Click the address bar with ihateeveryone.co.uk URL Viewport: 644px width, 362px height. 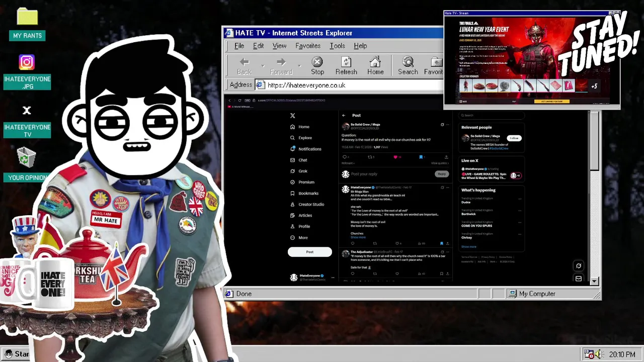(x=349, y=85)
